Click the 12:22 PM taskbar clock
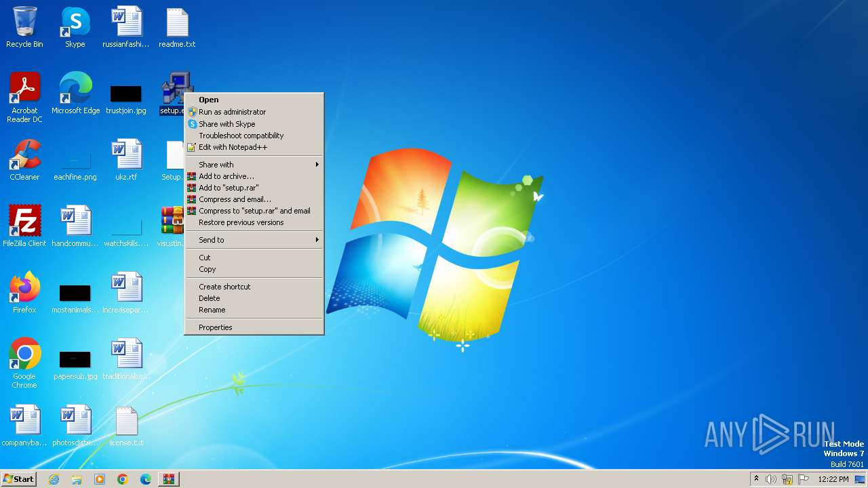This screenshot has height=488, width=868. click(833, 479)
